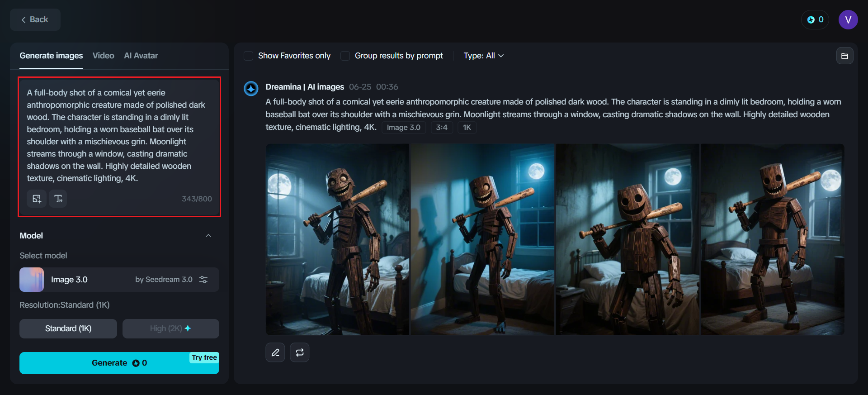This screenshot has height=395, width=868.
Task: Open the model settings sliders icon
Action: 203,280
